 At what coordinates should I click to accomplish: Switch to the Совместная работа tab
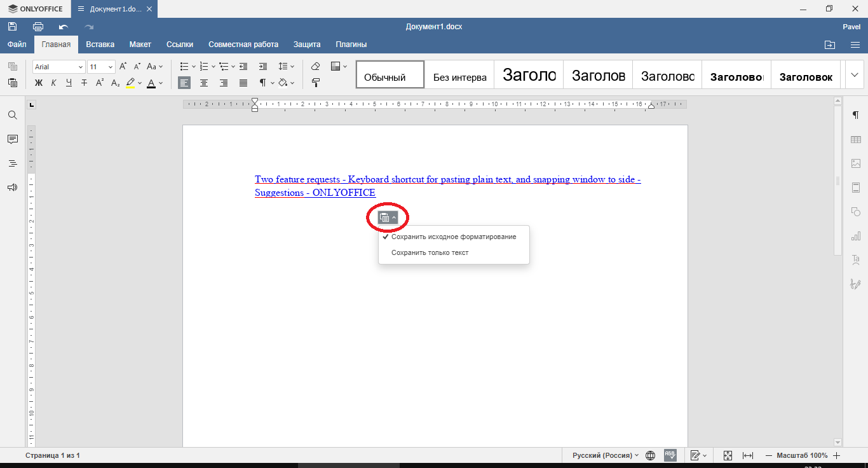[x=243, y=45]
